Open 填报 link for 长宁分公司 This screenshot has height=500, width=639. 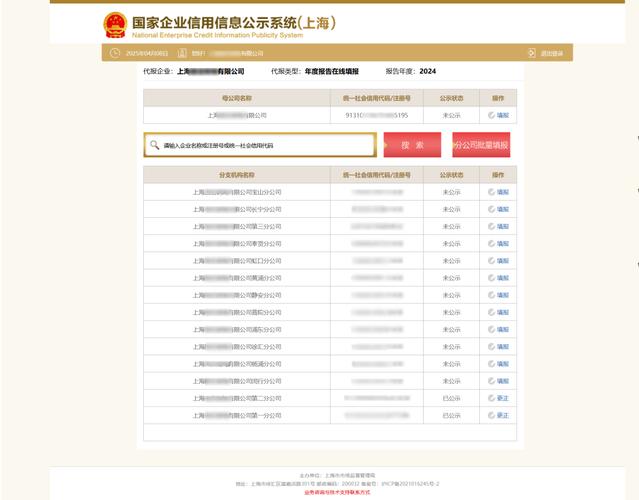pyautogui.click(x=503, y=209)
